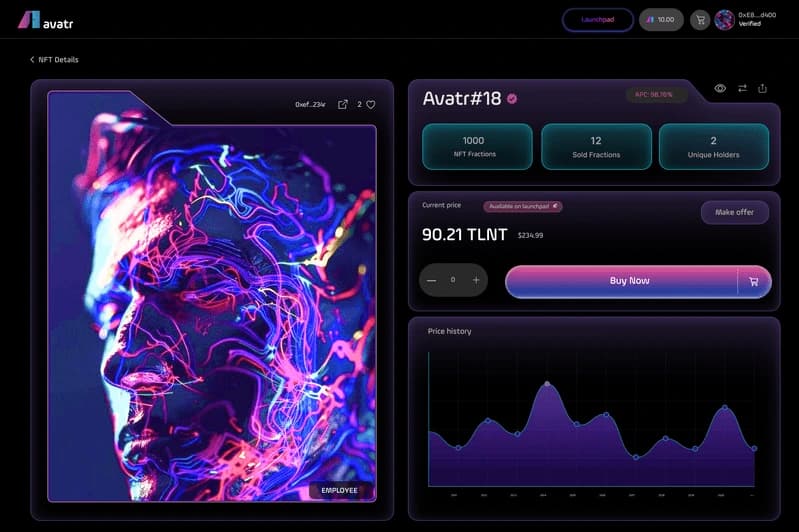Click the swap arrows transfer icon
Image resolution: width=799 pixels, height=532 pixels.
coord(742,88)
